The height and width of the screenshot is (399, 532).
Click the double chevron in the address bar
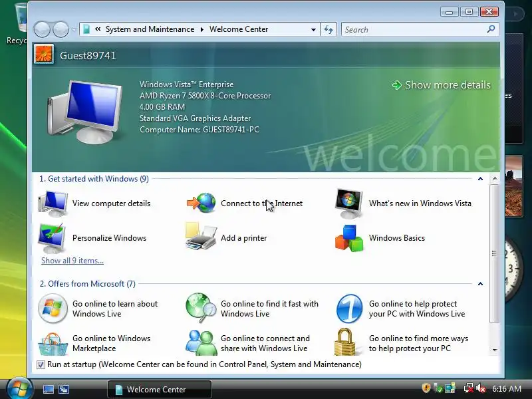98,29
